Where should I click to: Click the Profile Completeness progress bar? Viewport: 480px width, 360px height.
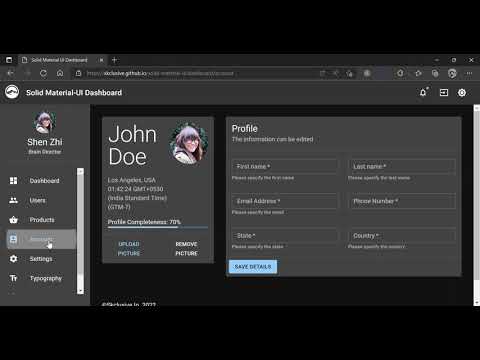[158, 228]
